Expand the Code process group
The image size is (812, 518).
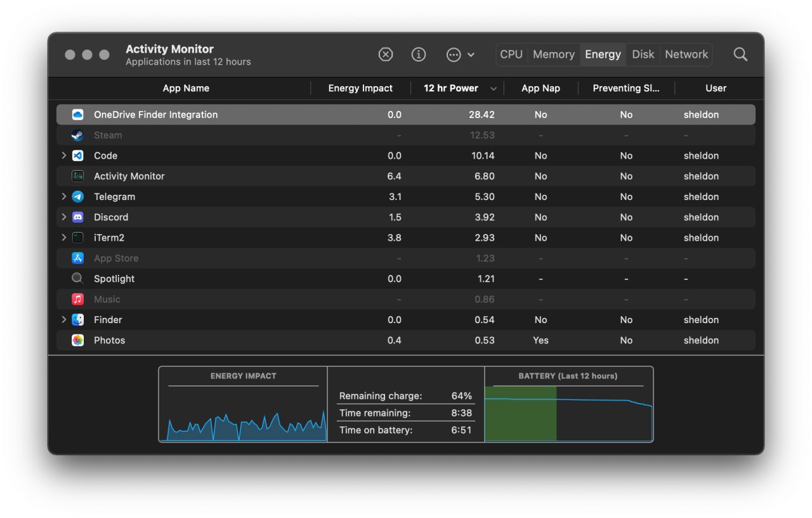click(63, 156)
